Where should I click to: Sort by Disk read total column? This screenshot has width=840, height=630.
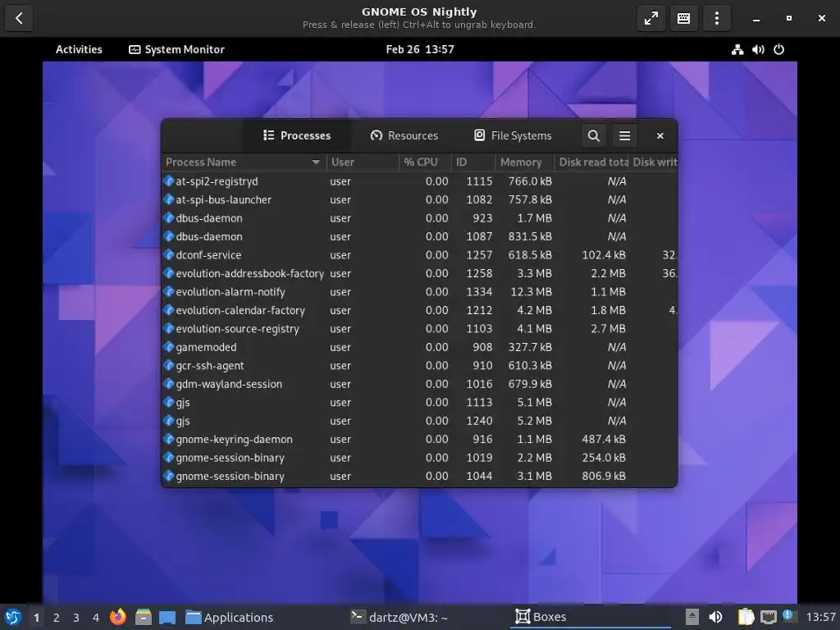point(591,162)
